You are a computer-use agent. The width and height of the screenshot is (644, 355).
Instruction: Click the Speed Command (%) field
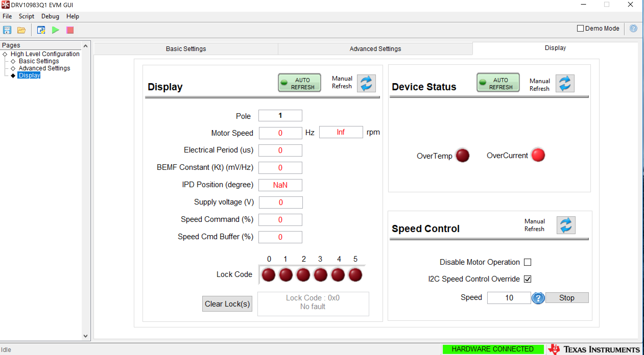[280, 220]
